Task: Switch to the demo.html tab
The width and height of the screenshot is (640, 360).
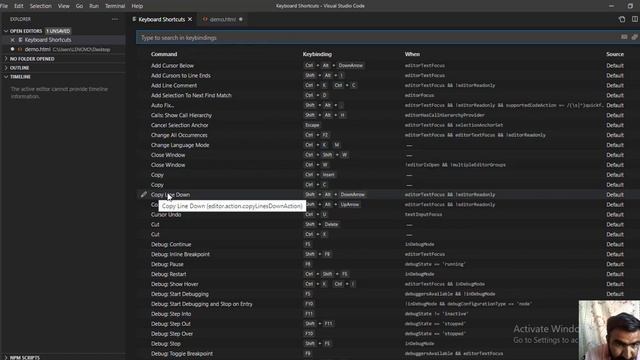Action: pos(222,19)
